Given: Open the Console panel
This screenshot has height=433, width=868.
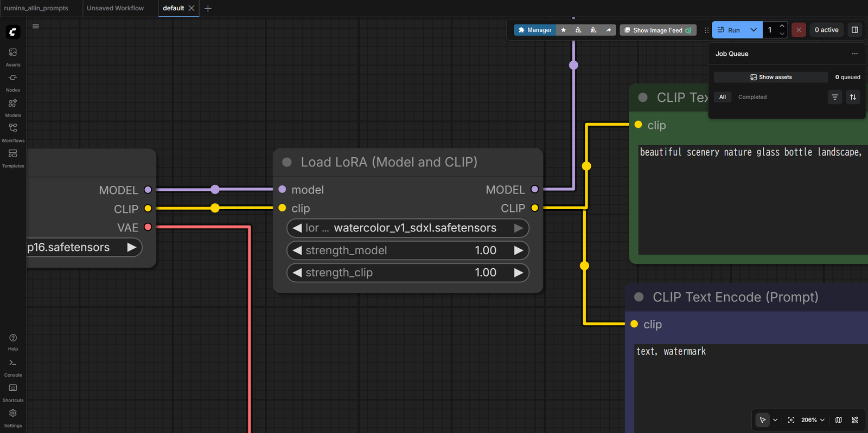Looking at the screenshot, I should [13, 367].
